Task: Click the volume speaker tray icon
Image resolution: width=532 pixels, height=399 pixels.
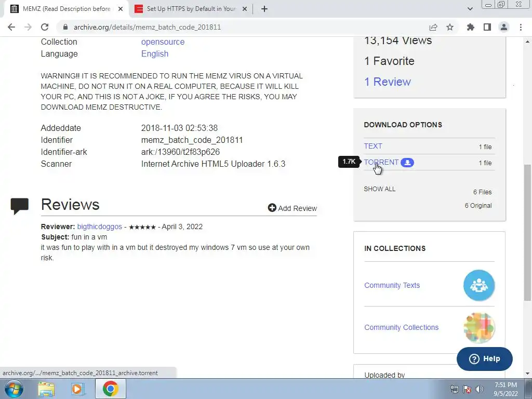Action: (x=480, y=389)
